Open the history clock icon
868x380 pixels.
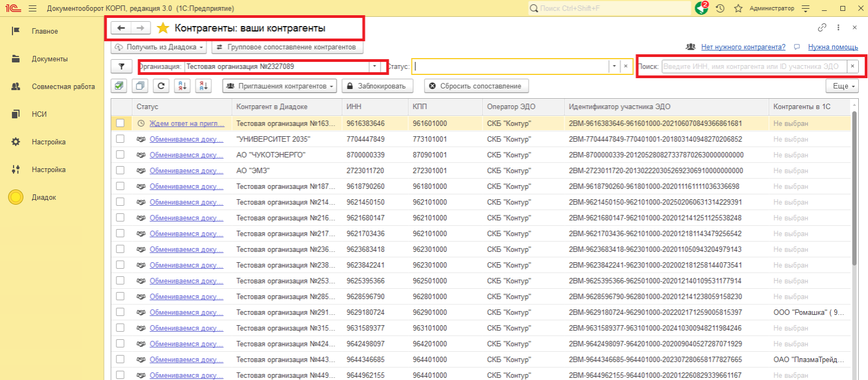[720, 8]
